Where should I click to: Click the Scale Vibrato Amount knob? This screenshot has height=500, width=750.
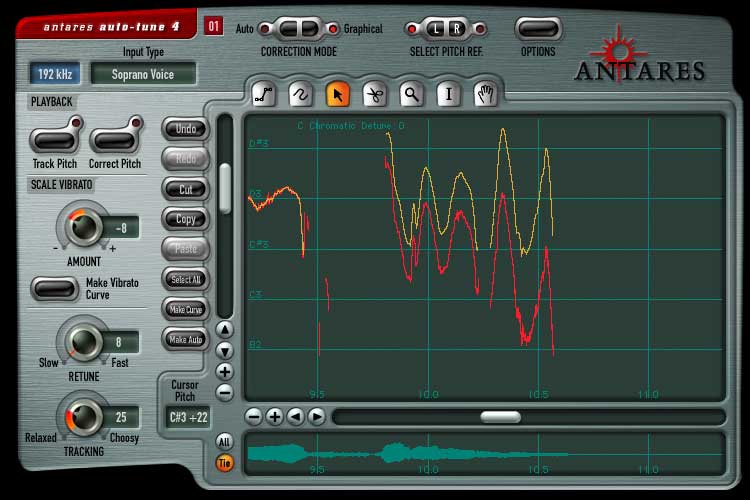[84, 226]
